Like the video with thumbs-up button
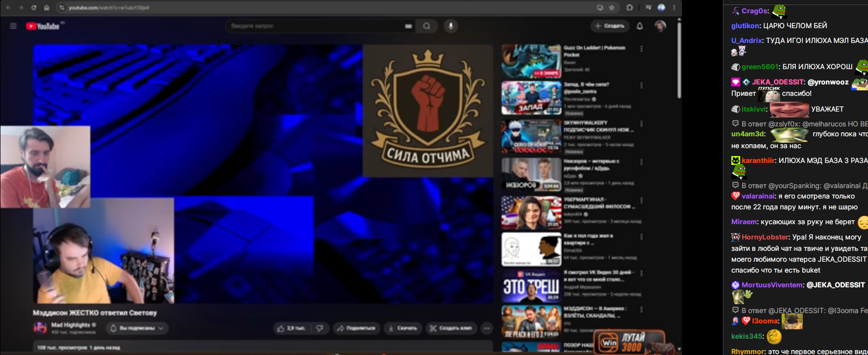 pos(293,328)
